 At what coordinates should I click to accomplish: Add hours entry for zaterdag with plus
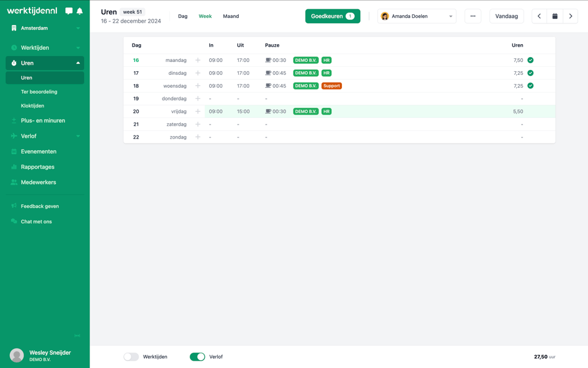(x=198, y=125)
